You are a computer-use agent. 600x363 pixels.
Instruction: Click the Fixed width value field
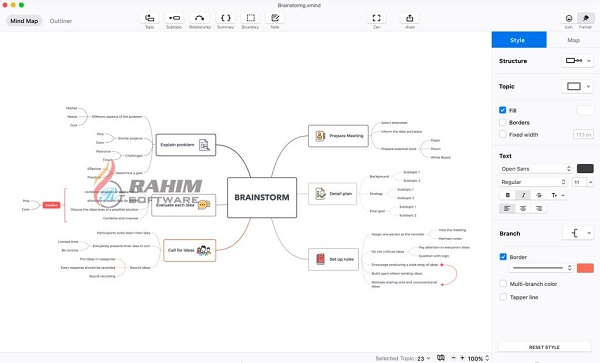pyautogui.click(x=583, y=134)
